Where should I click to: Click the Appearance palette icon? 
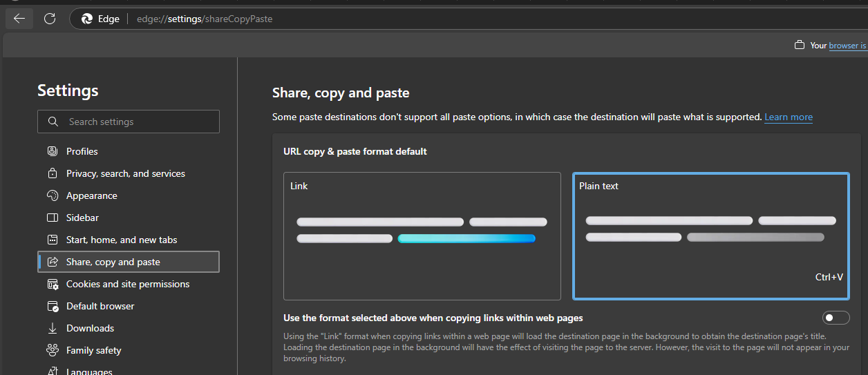tap(53, 195)
